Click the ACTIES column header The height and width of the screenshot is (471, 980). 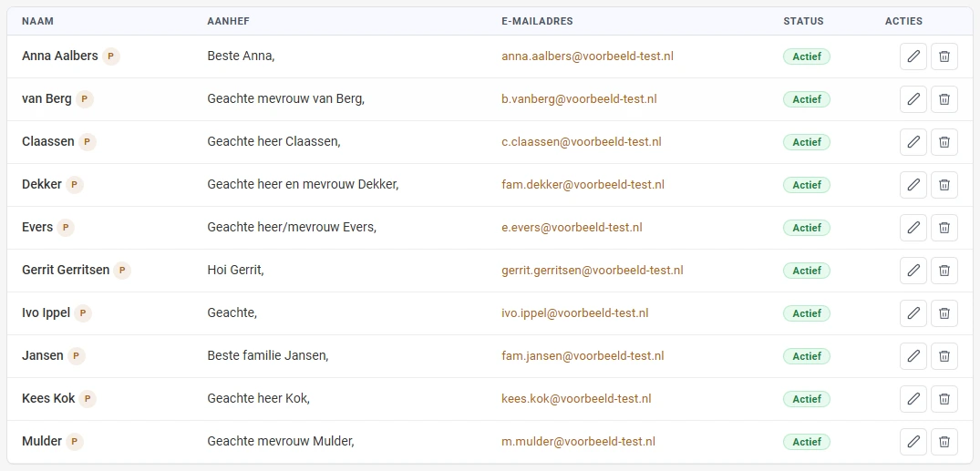(x=903, y=21)
